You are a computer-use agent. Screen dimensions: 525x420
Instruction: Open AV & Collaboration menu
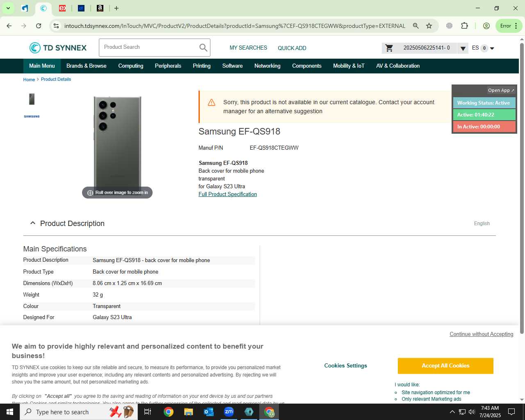[x=398, y=66]
